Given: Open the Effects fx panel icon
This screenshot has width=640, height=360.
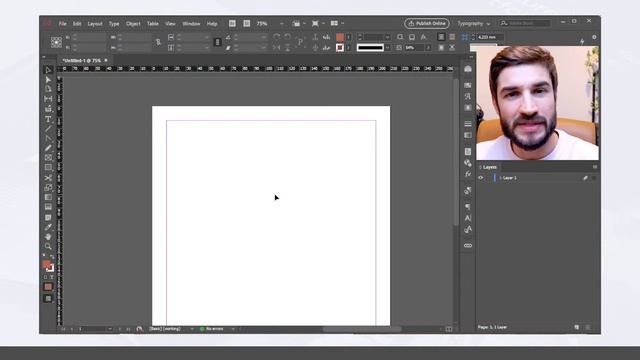Looking at the screenshot, I should [468, 174].
